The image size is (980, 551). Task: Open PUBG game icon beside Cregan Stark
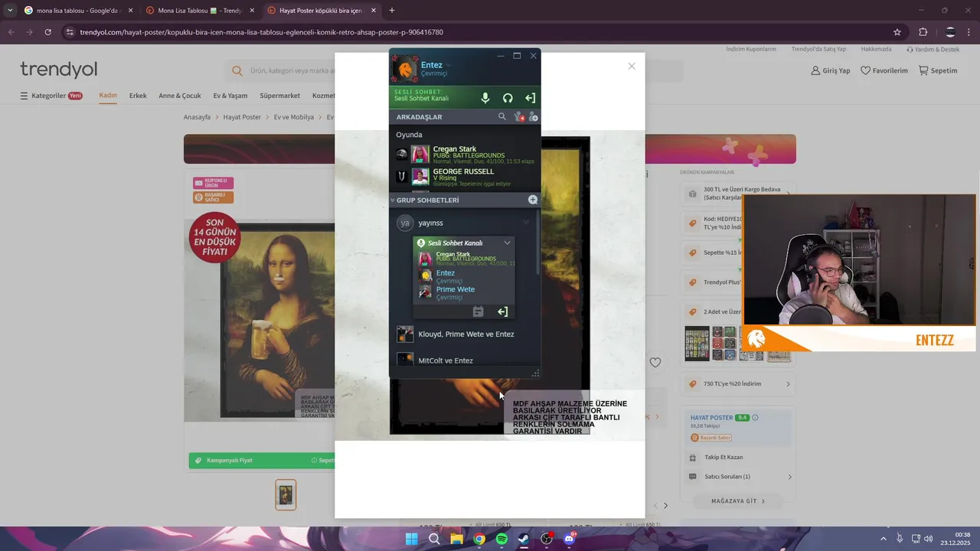point(401,155)
